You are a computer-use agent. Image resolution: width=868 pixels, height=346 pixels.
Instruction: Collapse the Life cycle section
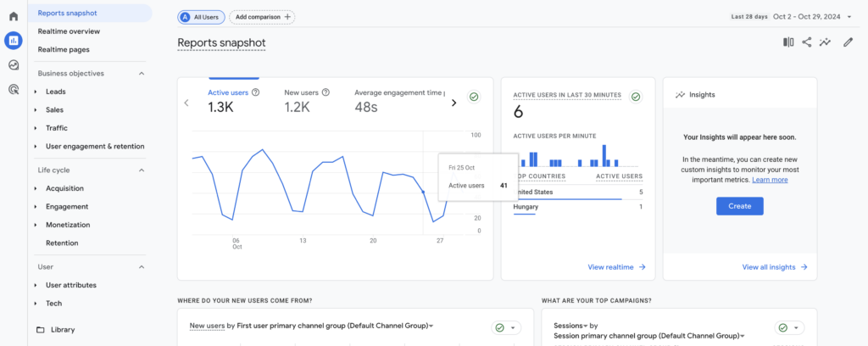click(x=142, y=170)
